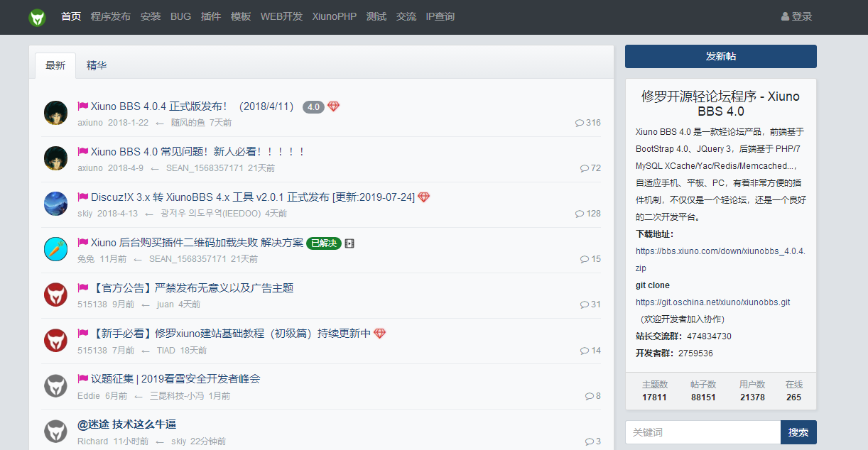
Task: Open 严禁发布无意义以及广告主题 thread
Action: coord(192,288)
